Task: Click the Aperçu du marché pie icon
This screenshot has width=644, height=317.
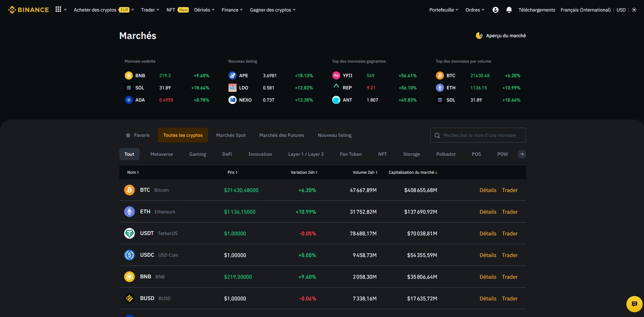Action: point(479,36)
